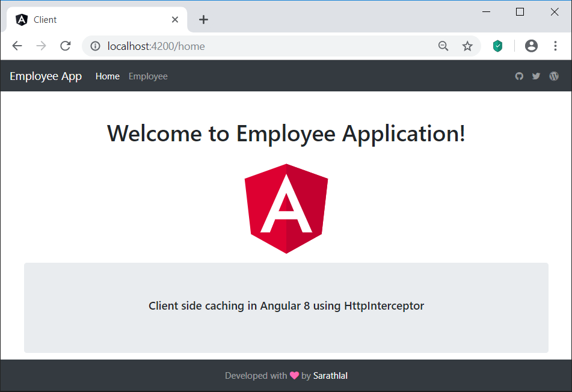The height and width of the screenshot is (392, 572).
Task: Open a new browser tab
Action: (203, 20)
